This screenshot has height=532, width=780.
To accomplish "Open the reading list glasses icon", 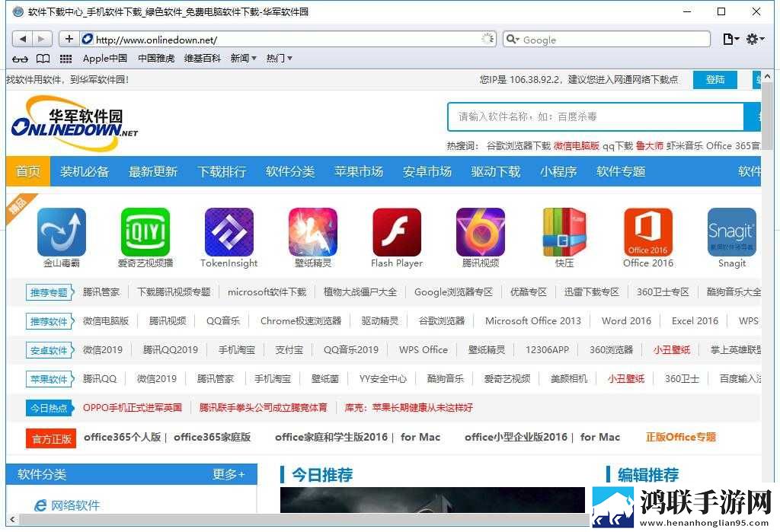I will pos(20,59).
